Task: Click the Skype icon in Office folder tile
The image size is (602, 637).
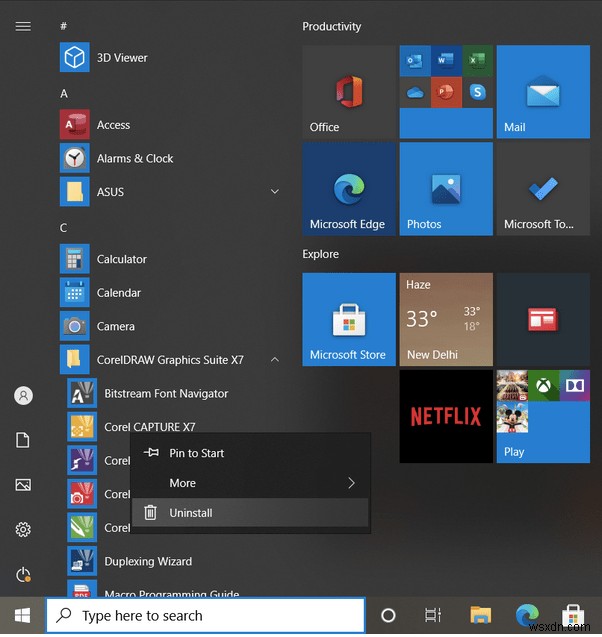Action: coord(477,92)
